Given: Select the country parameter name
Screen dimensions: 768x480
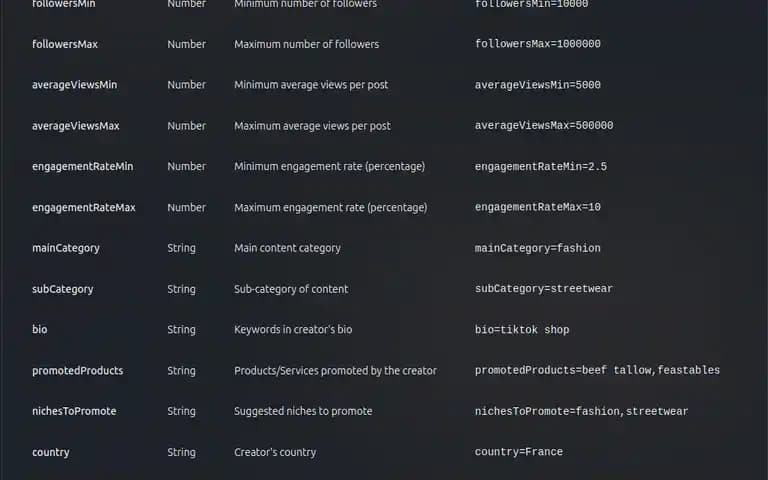Looking at the screenshot, I should point(50,452).
